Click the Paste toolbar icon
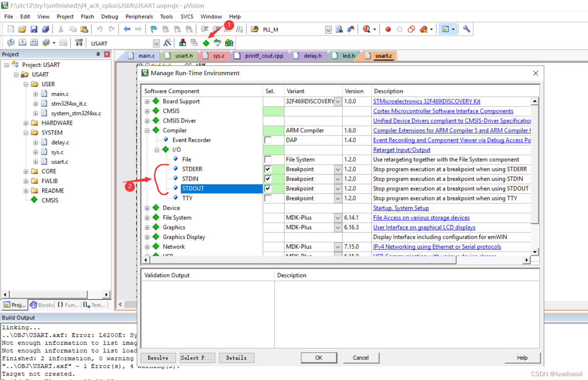 click(x=84, y=29)
